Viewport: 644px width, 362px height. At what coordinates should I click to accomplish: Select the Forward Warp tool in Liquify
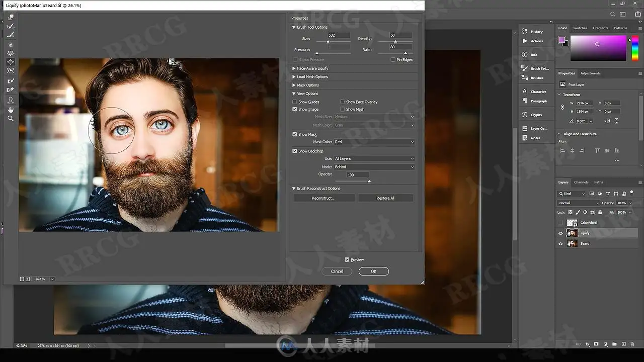click(11, 17)
